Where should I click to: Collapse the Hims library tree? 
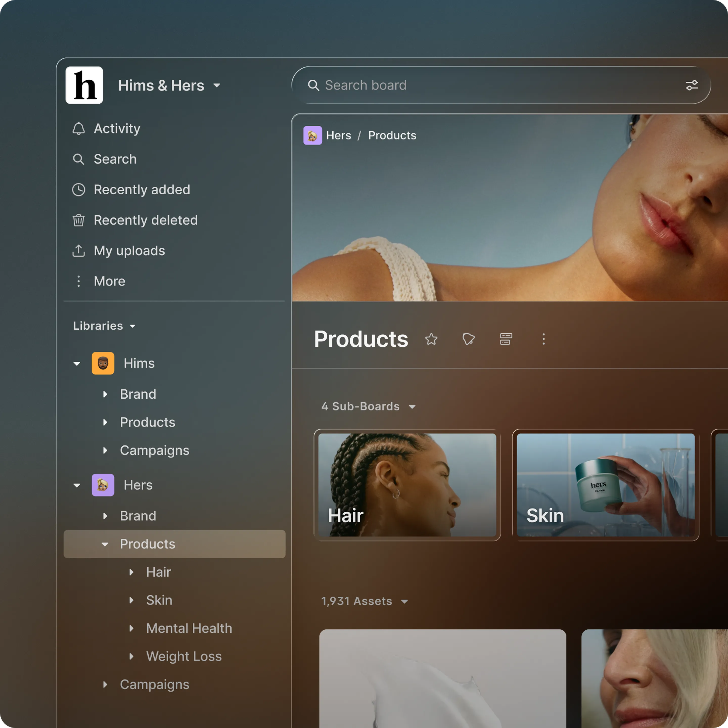(x=77, y=364)
